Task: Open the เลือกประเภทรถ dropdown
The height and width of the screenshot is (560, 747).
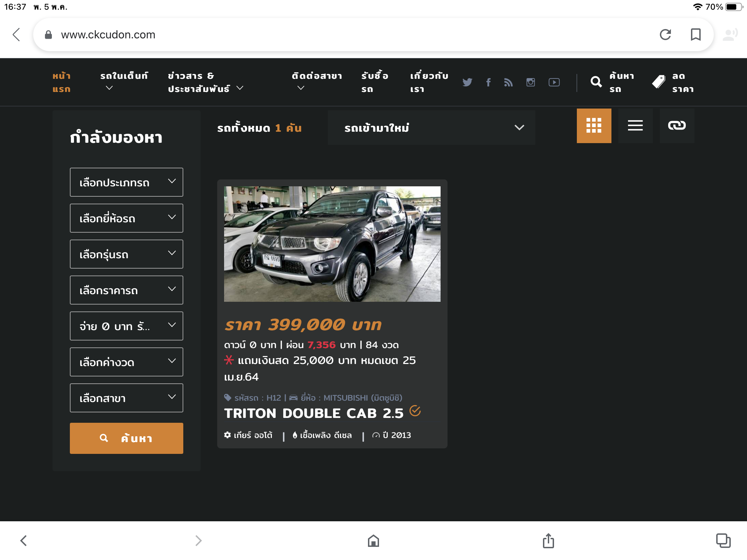Action: tap(127, 182)
